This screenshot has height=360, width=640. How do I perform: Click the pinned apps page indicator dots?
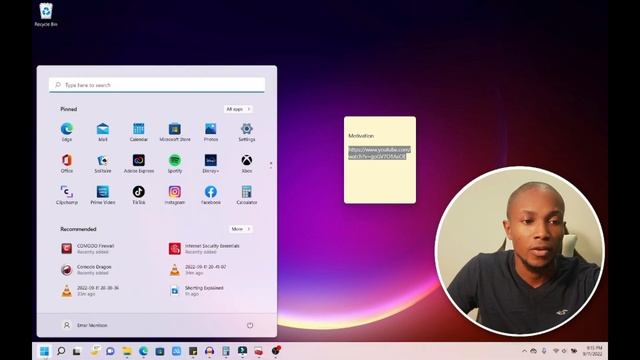point(271,165)
